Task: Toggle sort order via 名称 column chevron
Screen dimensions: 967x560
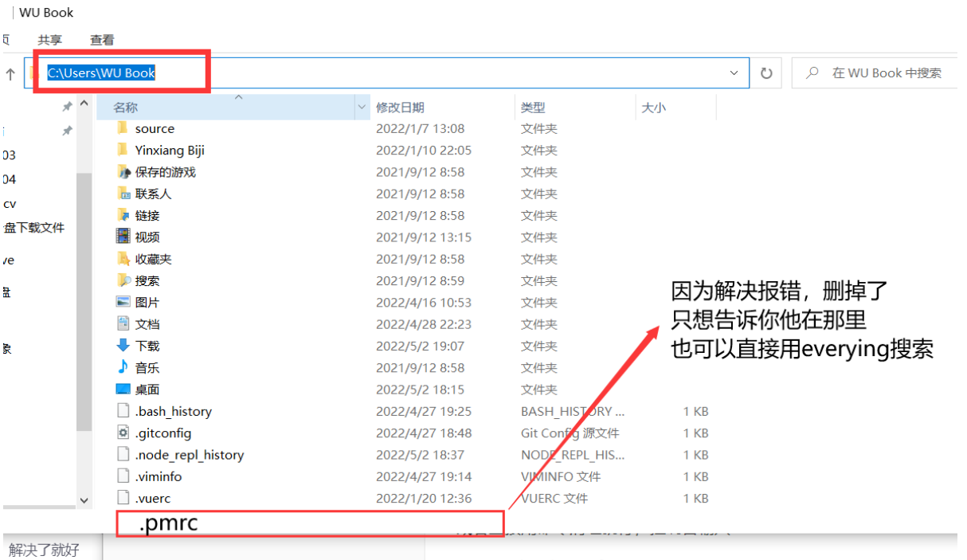Action: pos(239,98)
